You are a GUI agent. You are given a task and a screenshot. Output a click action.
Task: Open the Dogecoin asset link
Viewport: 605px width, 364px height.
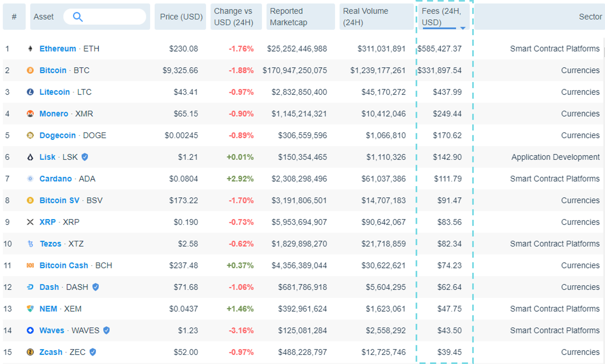[x=58, y=135]
